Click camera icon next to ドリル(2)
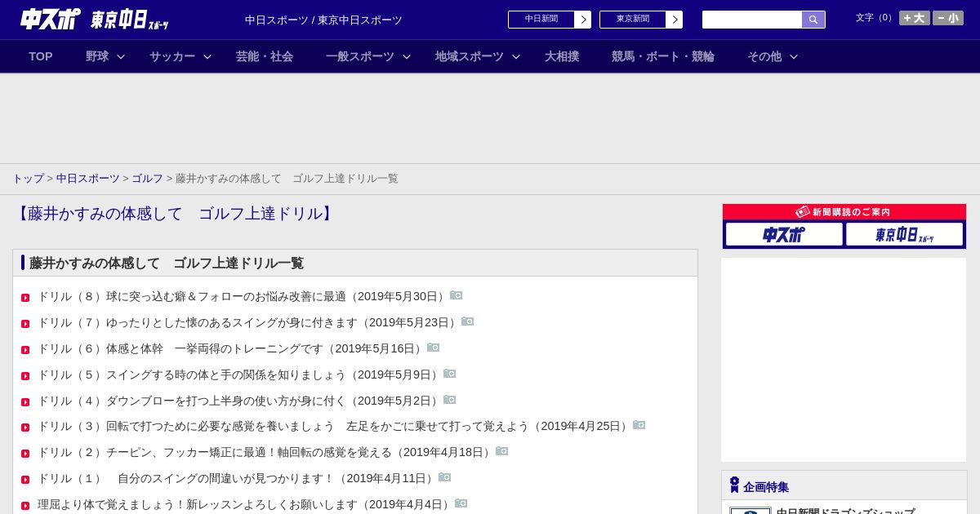This screenshot has height=514, width=980. [502, 451]
